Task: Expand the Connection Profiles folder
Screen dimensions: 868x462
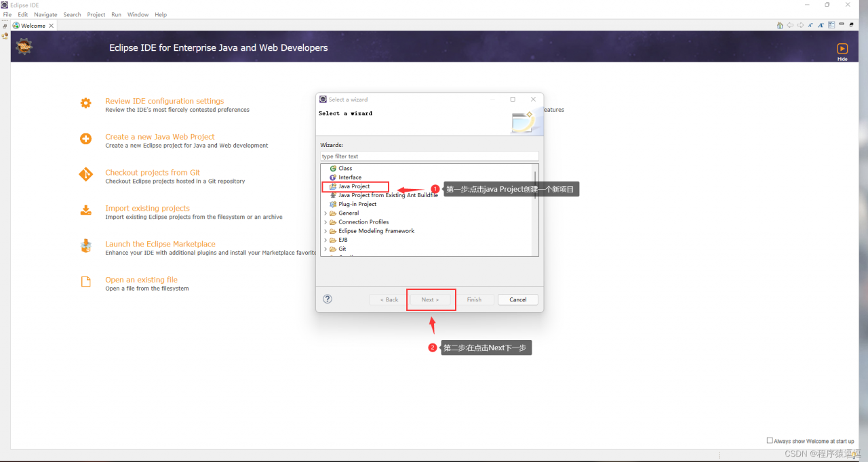Action: click(x=325, y=222)
